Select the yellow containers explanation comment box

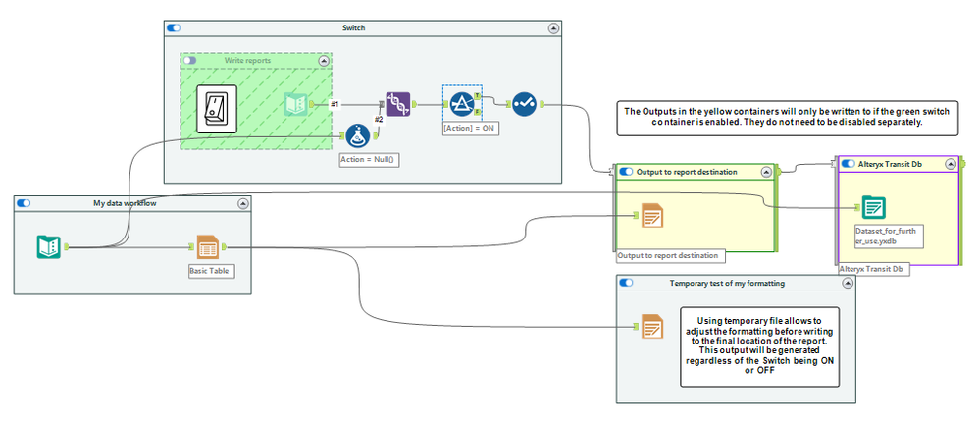788,117
